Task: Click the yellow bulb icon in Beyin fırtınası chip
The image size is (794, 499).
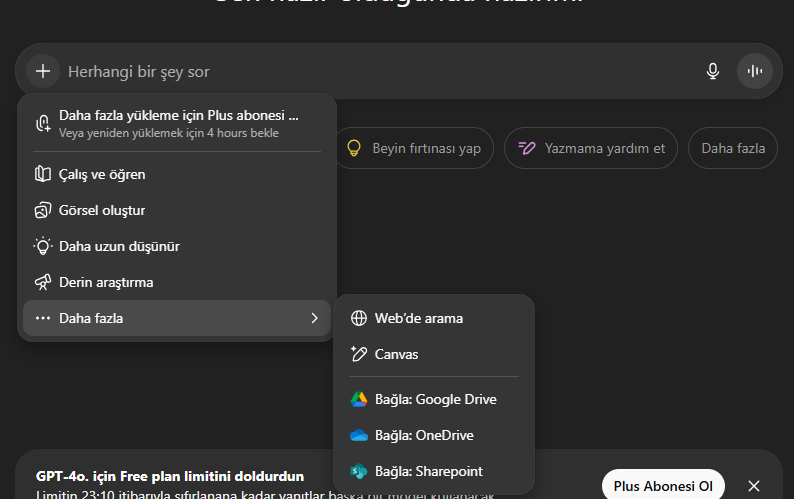Action: tap(353, 148)
